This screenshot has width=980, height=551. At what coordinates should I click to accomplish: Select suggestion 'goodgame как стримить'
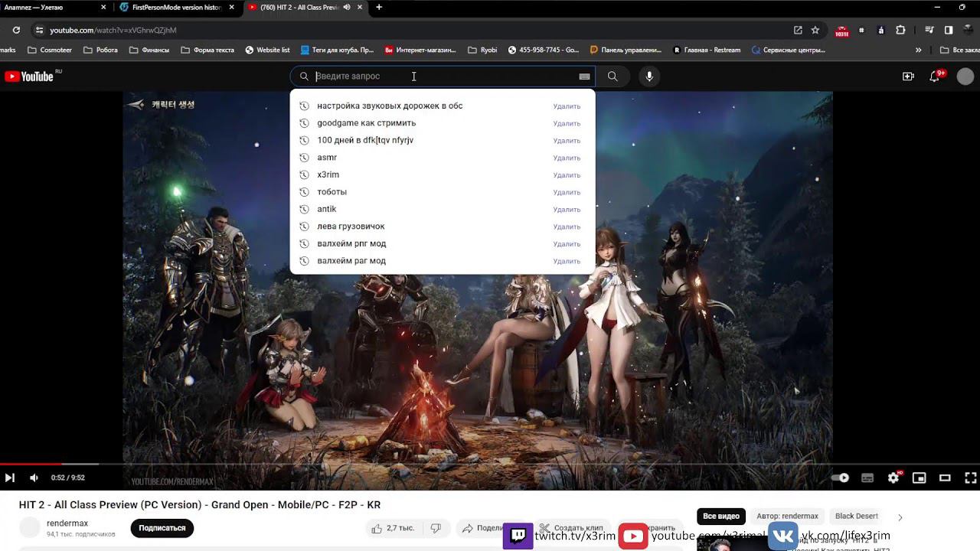point(443,122)
